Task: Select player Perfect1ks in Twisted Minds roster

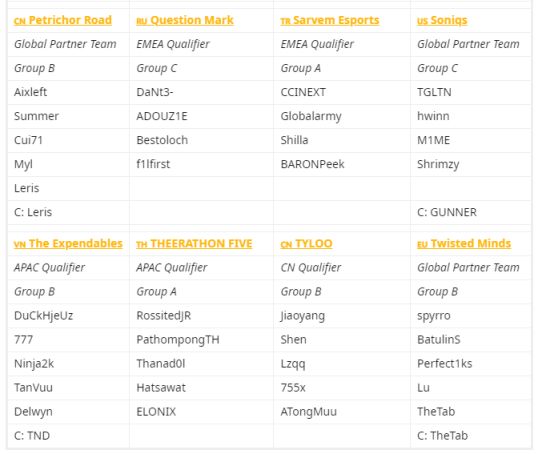Action: pos(445,363)
